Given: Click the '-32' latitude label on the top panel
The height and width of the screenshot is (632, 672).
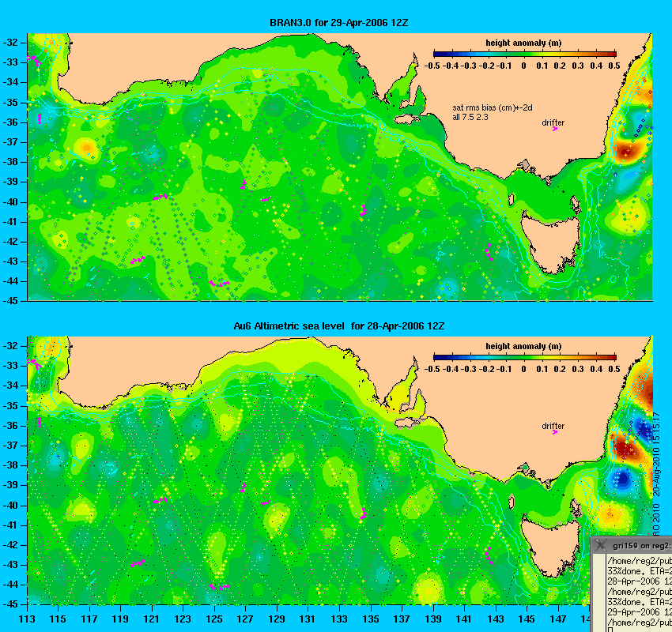Looking at the screenshot, I should pos(10,43).
